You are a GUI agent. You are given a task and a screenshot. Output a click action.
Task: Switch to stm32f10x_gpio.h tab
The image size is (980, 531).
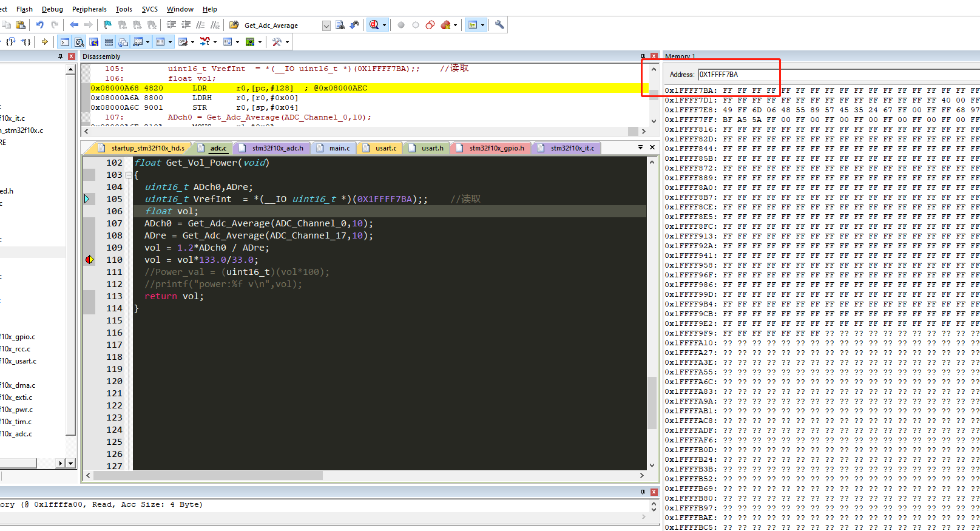[x=490, y=148]
